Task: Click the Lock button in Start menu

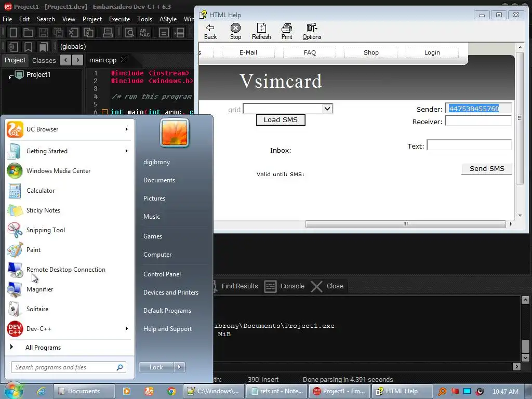Action: tap(156, 367)
